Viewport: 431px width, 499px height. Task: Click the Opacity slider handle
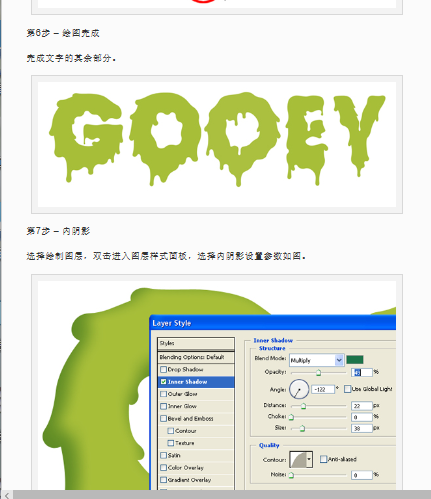[x=318, y=373]
